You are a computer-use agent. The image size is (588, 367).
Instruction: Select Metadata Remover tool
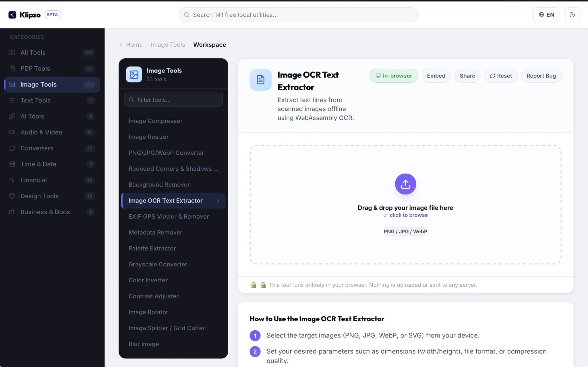point(173,232)
